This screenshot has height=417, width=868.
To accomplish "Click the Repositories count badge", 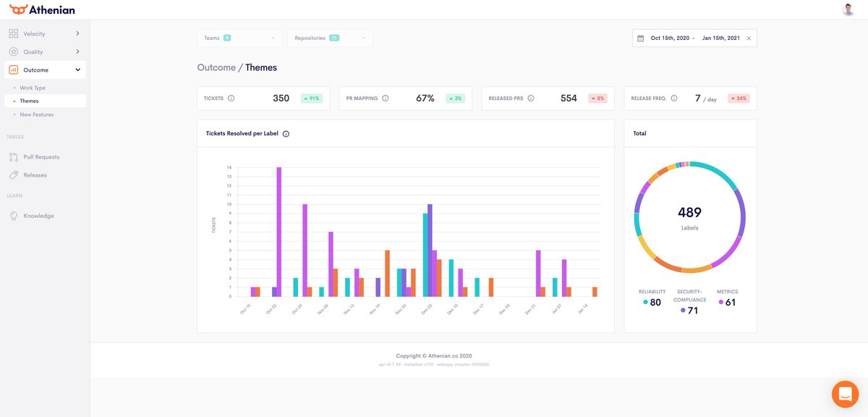I will [334, 38].
